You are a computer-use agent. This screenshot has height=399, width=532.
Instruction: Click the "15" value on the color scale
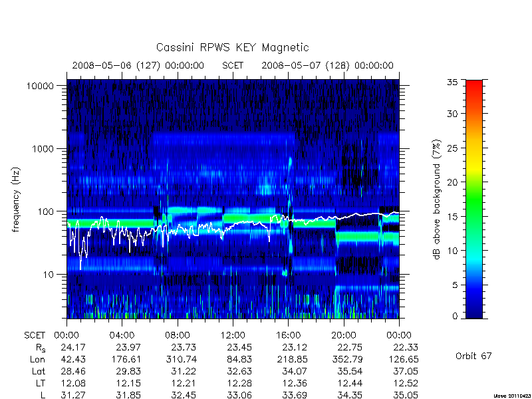(x=452, y=217)
